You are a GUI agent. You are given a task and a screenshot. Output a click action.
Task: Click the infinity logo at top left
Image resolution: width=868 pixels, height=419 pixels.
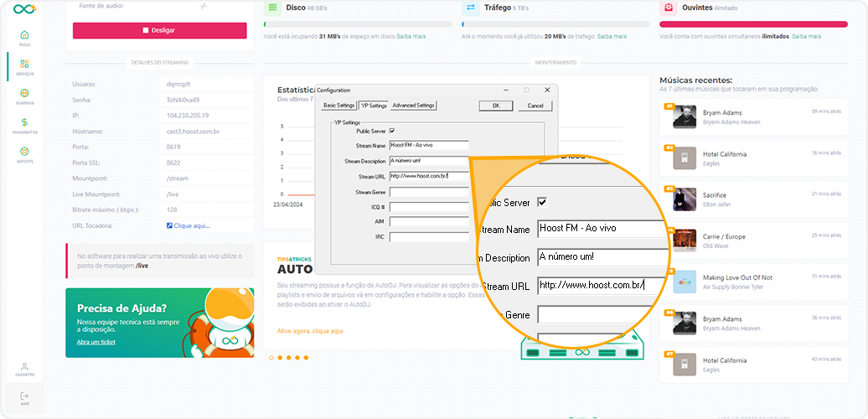[x=24, y=9]
